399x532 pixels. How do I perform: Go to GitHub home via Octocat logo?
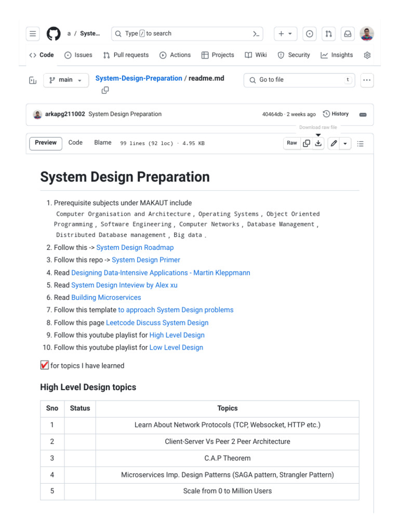(x=54, y=34)
